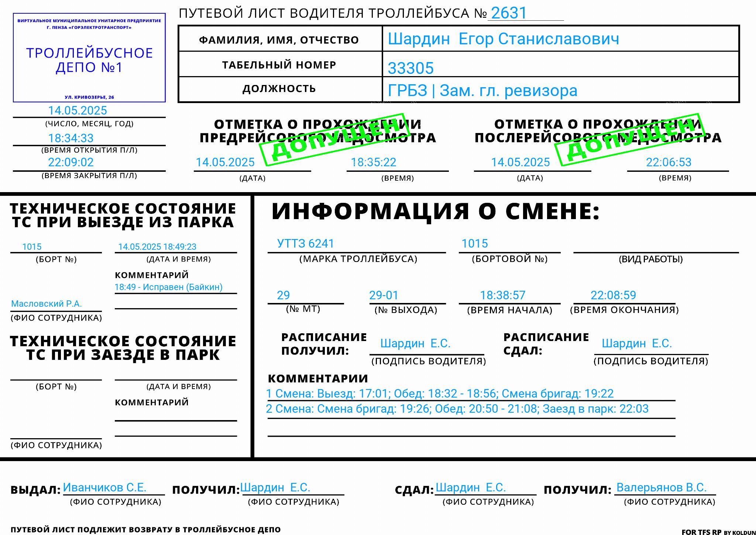756x535 pixels.
Task: Click Шардин Е.С. after the first ПОЛУЧИЛ
Action: click(275, 487)
